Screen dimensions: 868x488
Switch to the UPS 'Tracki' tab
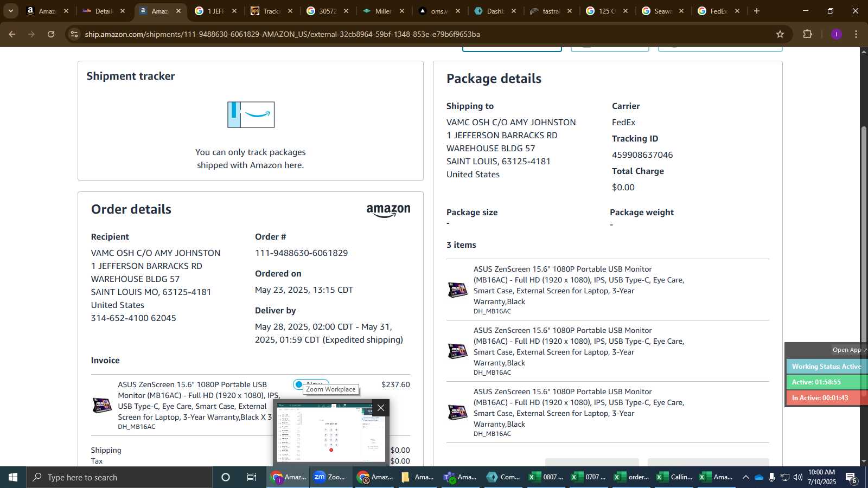tap(271, 11)
